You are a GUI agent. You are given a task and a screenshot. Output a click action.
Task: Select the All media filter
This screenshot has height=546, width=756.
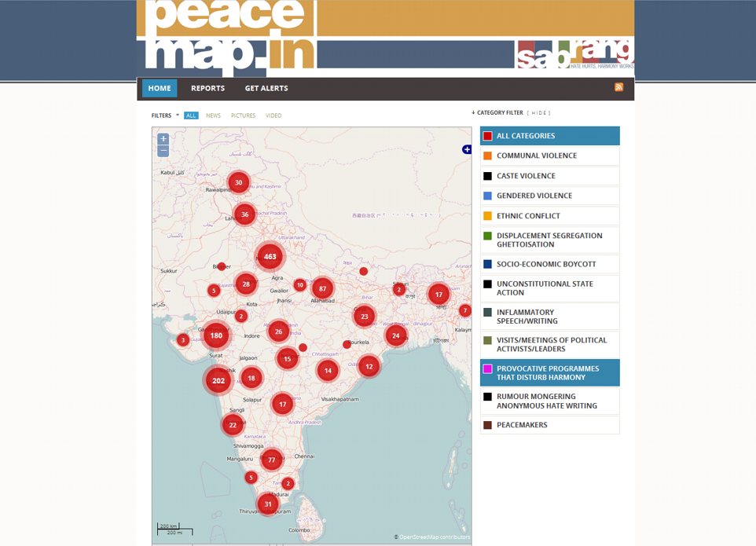tap(191, 115)
